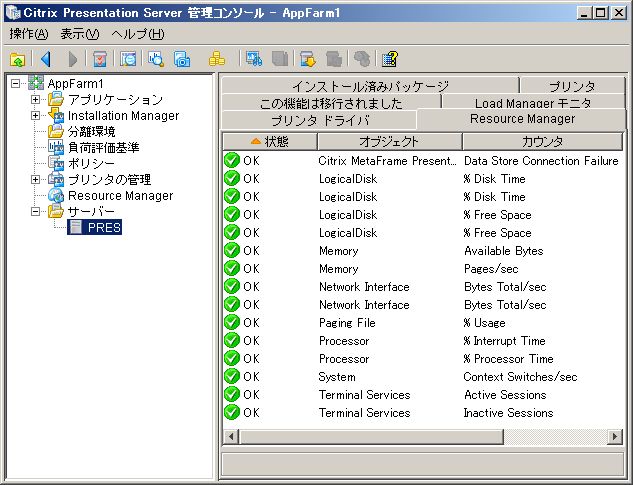Click the monitor with binoculars toolbar icon
The height and width of the screenshot is (485, 633).
tap(254, 59)
